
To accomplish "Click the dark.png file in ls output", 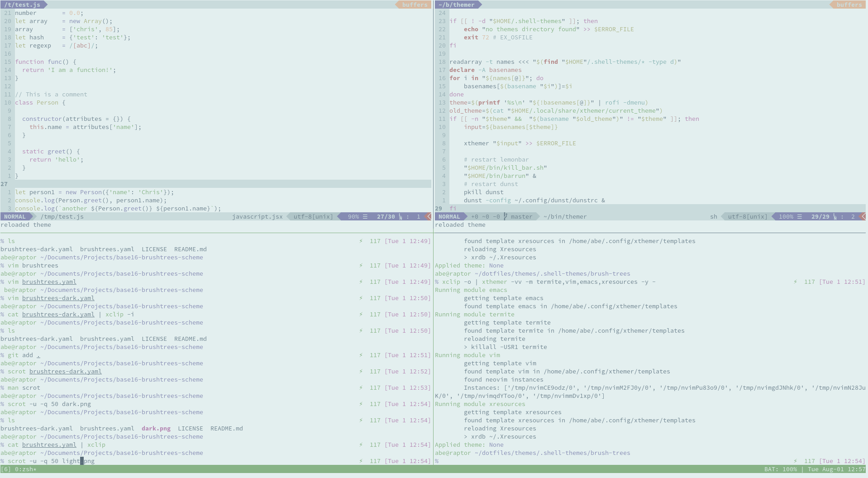I will pyautogui.click(x=156, y=428).
